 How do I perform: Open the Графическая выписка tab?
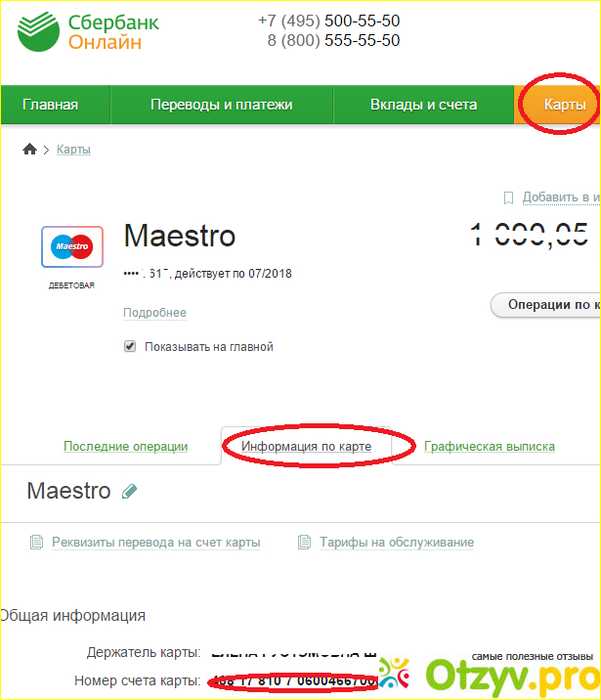point(490,447)
